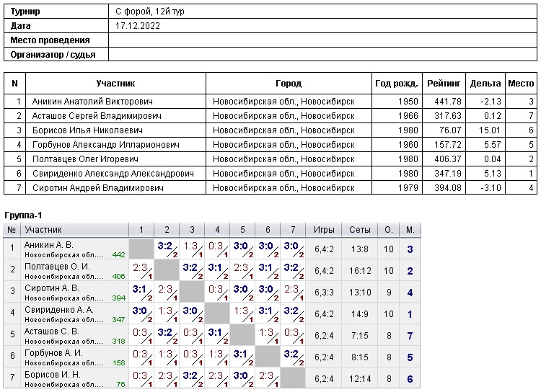This screenshot has width=541, height=392.
Task: Click the sets score 16:12
Action: click(359, 271)
